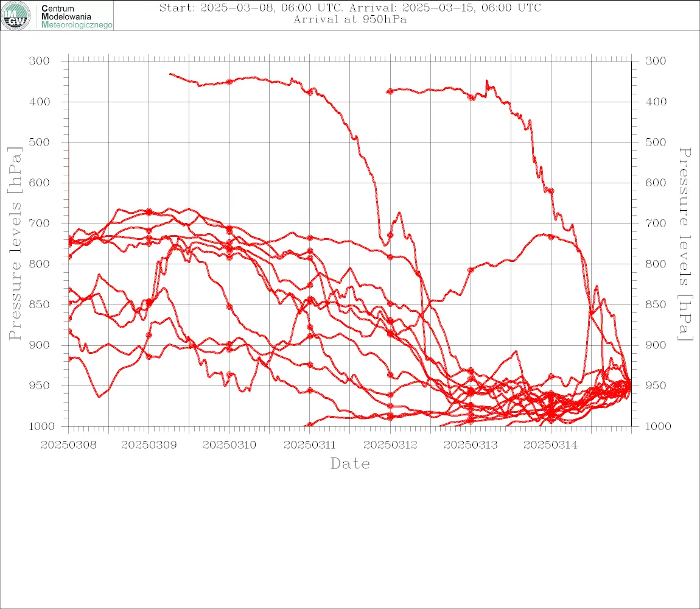Click the right axis 1000 label

659,426
